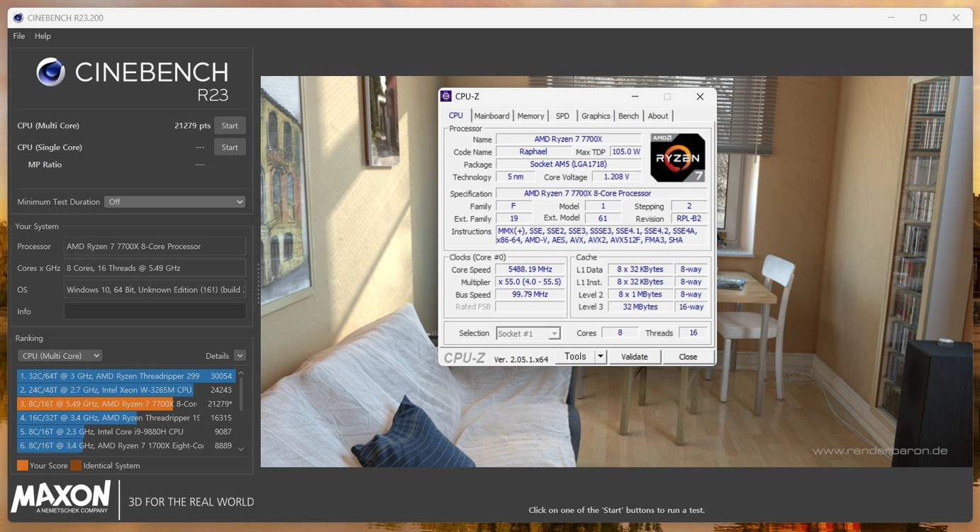Switch to the Bench tab in CPU-Z
Image resolution: width=980 pixels, height=532 pixels.
pos(628,116)
